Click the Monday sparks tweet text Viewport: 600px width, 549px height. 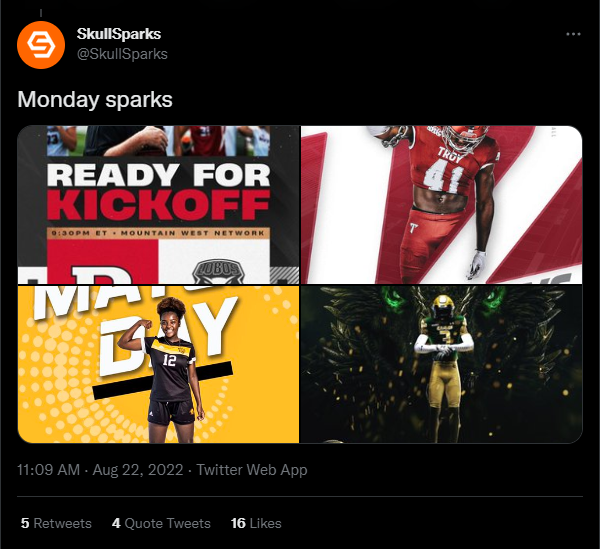tap(95, 99)
